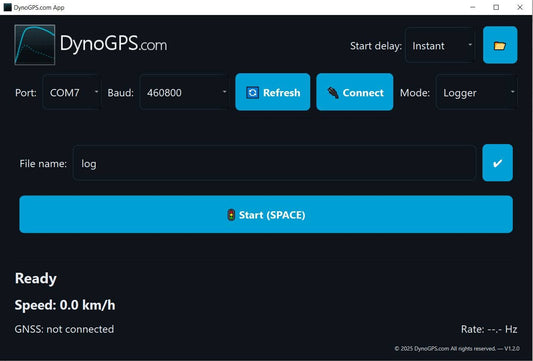Screen dimensions: 533x361
Task: Click the Port: label
Action: click(x=26, y=92)
